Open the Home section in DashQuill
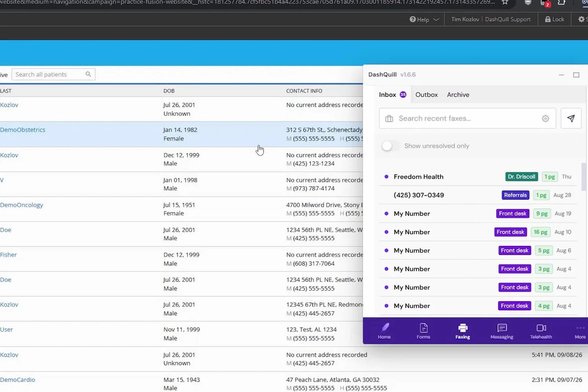 tap(384, 331)
